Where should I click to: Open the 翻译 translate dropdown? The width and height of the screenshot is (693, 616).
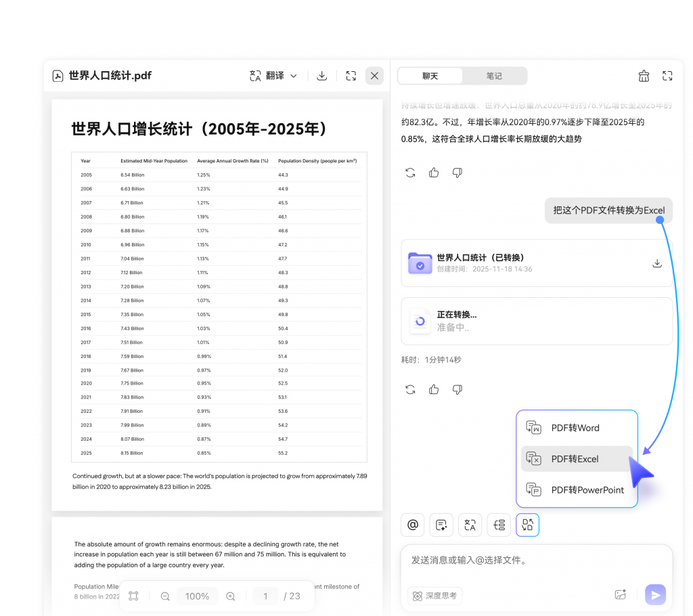click(273, 75)
